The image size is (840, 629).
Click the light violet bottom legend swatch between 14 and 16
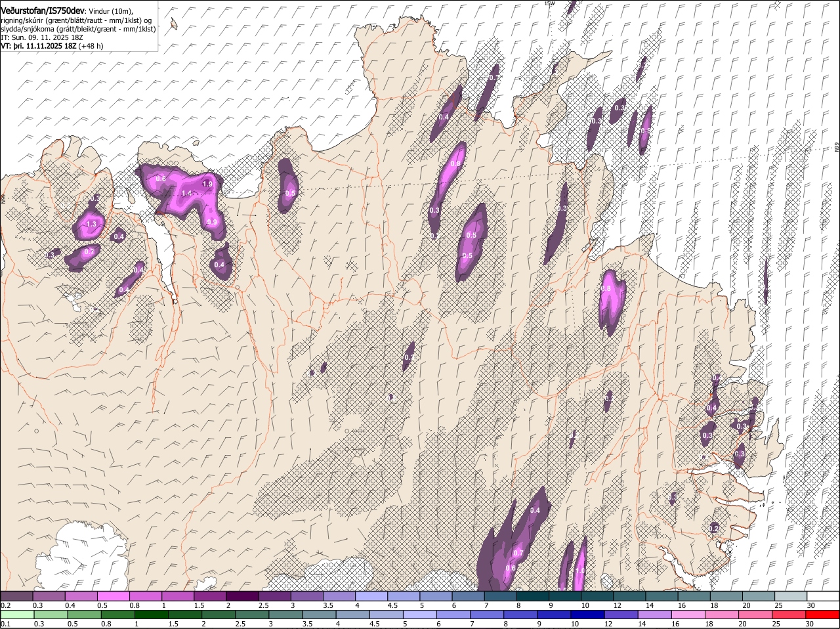coord(654,615)
